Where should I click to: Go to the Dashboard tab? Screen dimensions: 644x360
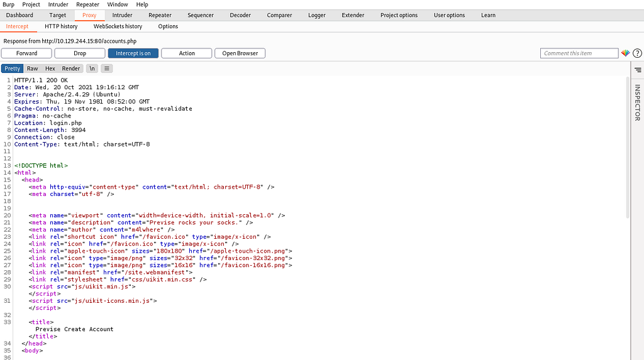coord(19,15)
